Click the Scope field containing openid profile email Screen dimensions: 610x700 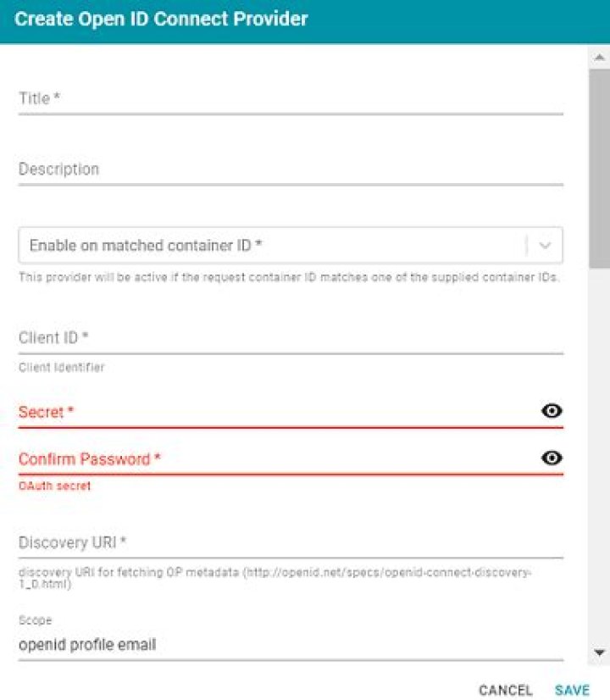(x=290, y=645)
